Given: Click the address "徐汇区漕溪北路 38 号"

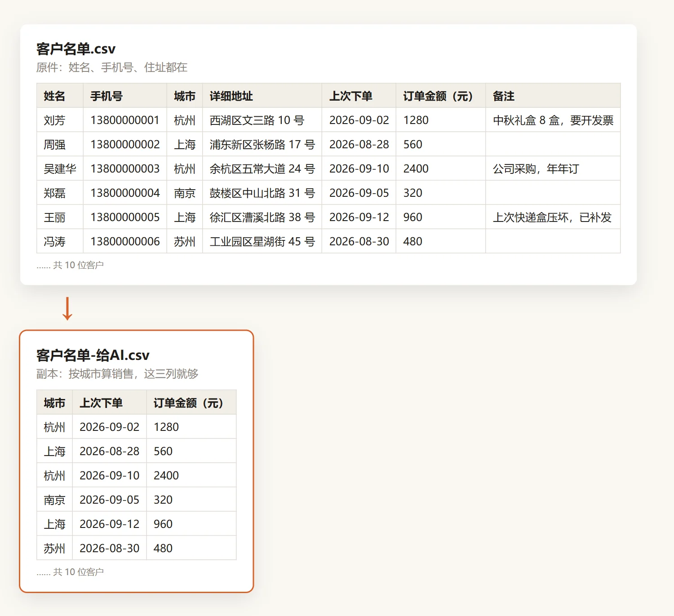Looking at the screenshot, I should tap(262, 217).
